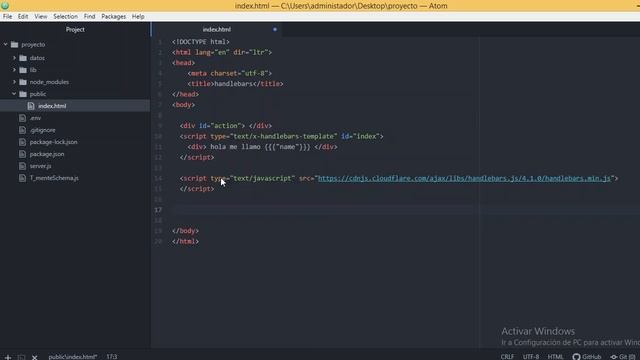The width and height of the screenshot is (640, 360).
Task: Open the .gitignore file
Action: click(42, 130)
